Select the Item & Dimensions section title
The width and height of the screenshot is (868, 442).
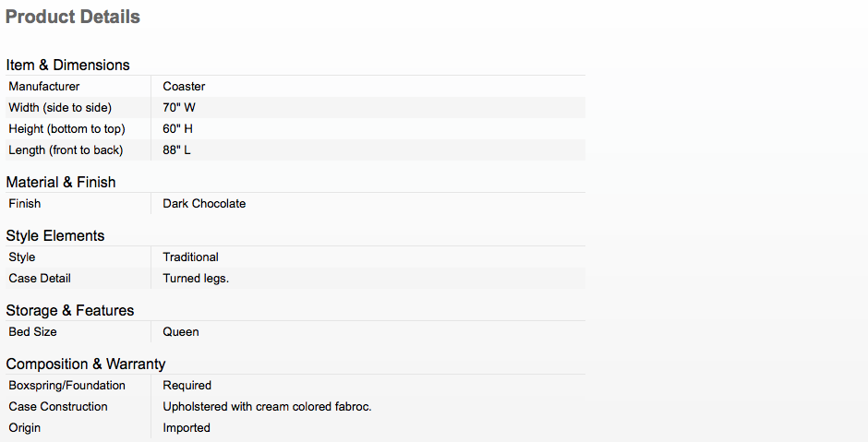[x=67, y=65]
